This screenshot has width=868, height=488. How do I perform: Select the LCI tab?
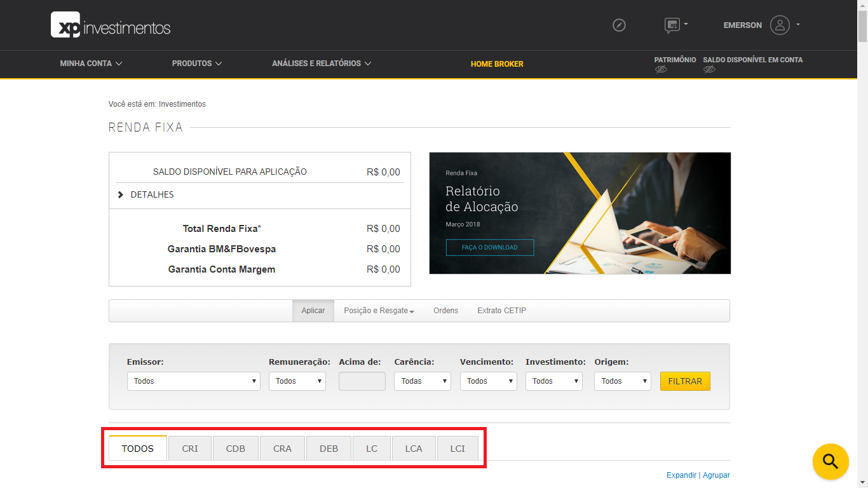[x=458, y=448]
